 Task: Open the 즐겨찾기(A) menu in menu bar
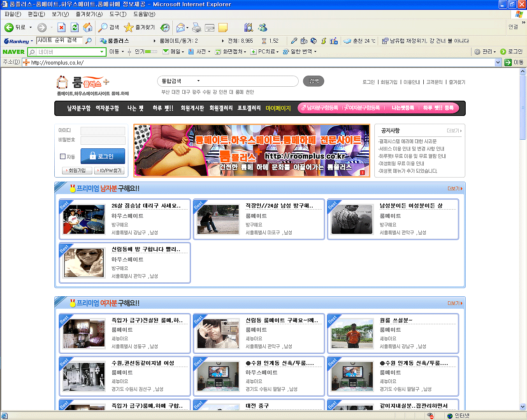coord(89,14)
